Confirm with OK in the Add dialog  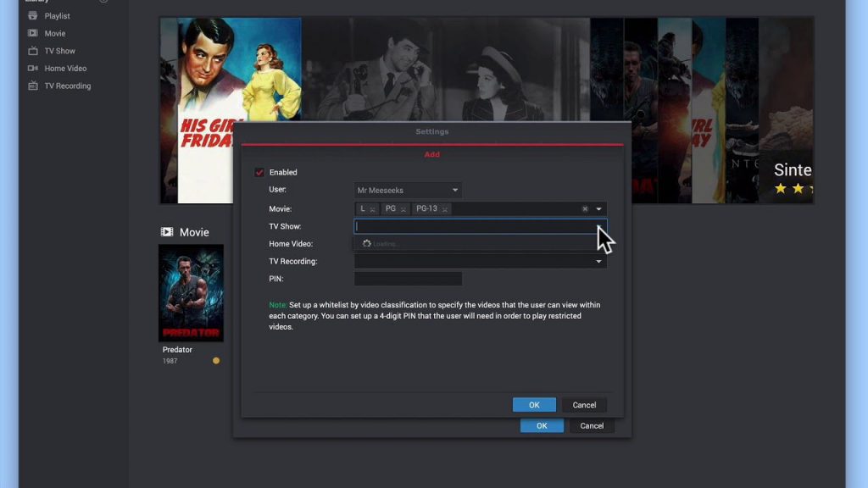[x=534, y=405]
